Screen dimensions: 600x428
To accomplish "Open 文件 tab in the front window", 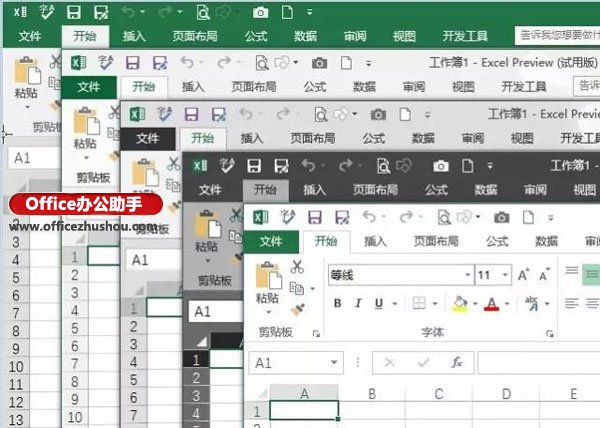I will coord(271,241).
